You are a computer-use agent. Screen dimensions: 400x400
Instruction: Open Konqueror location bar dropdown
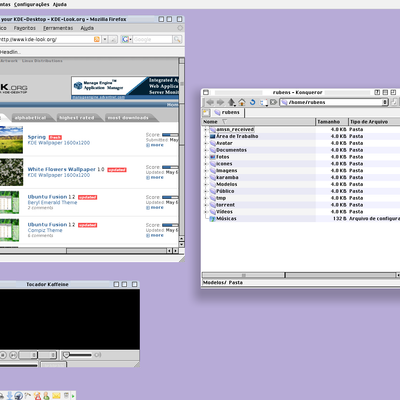(385, 102)
